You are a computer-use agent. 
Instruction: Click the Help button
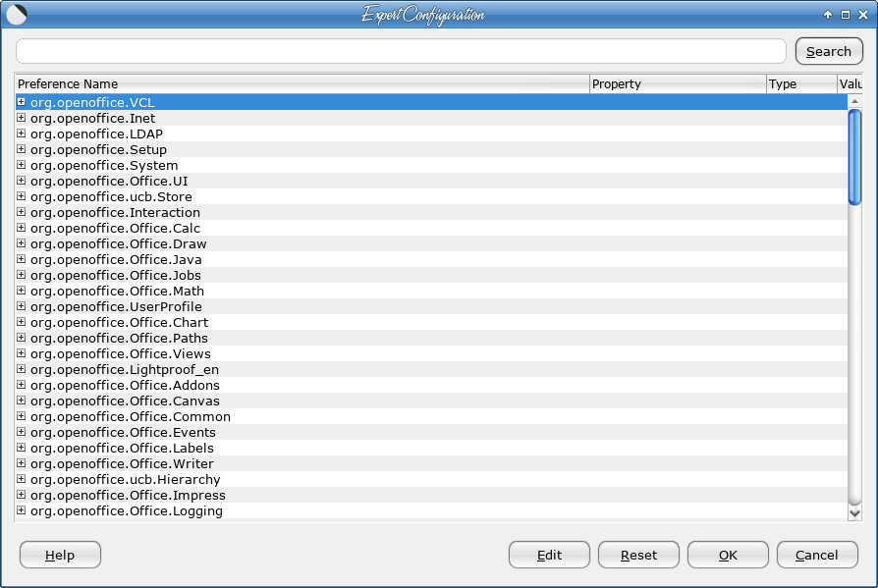[x=60, y=555]
